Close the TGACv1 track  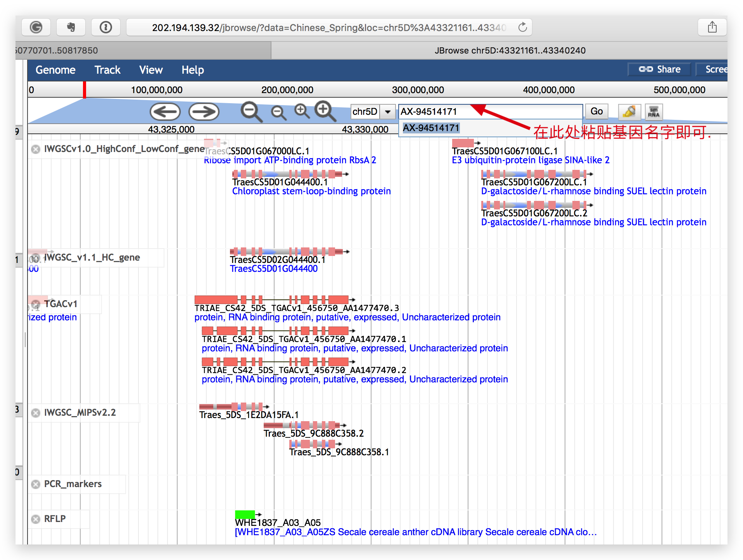pyautogui.click(x=36, y=304)
